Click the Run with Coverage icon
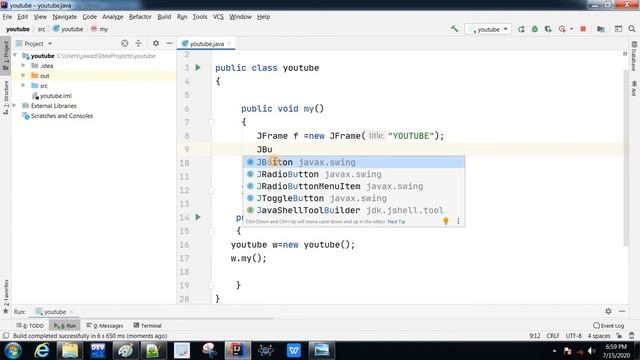Viewport: 640px width, 360px height. [x=548, y=29]
